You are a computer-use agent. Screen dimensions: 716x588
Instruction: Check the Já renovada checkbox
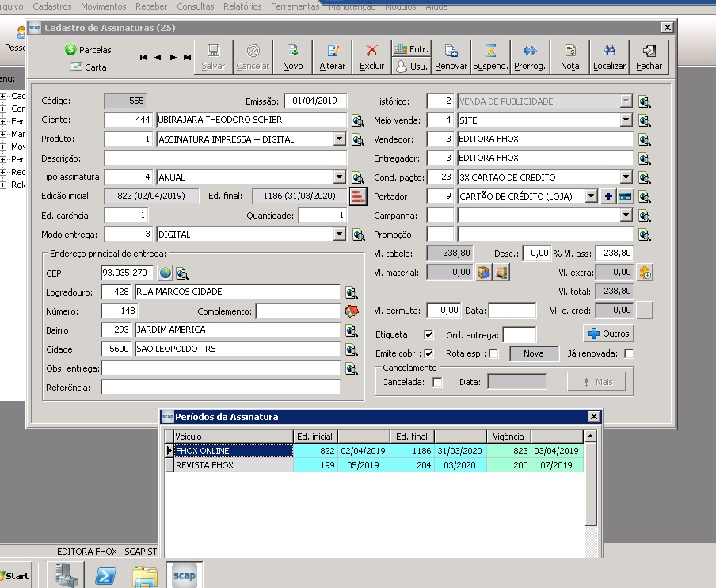[629, 354]
